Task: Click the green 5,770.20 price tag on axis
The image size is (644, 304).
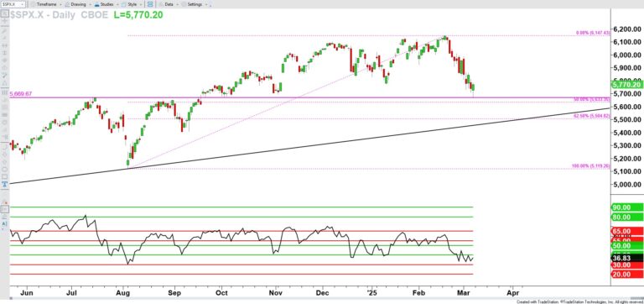Action: click(626, 85)
